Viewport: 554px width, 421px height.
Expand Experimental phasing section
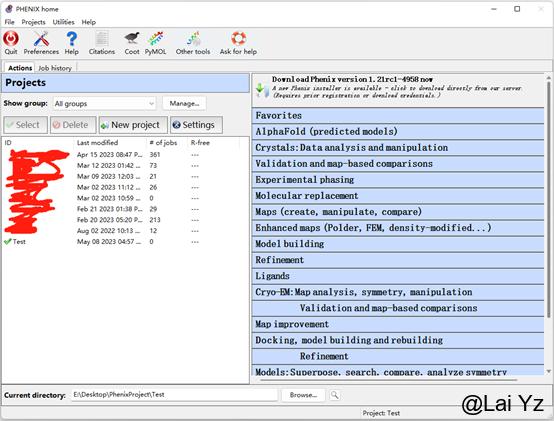click(x=398, y=180)
